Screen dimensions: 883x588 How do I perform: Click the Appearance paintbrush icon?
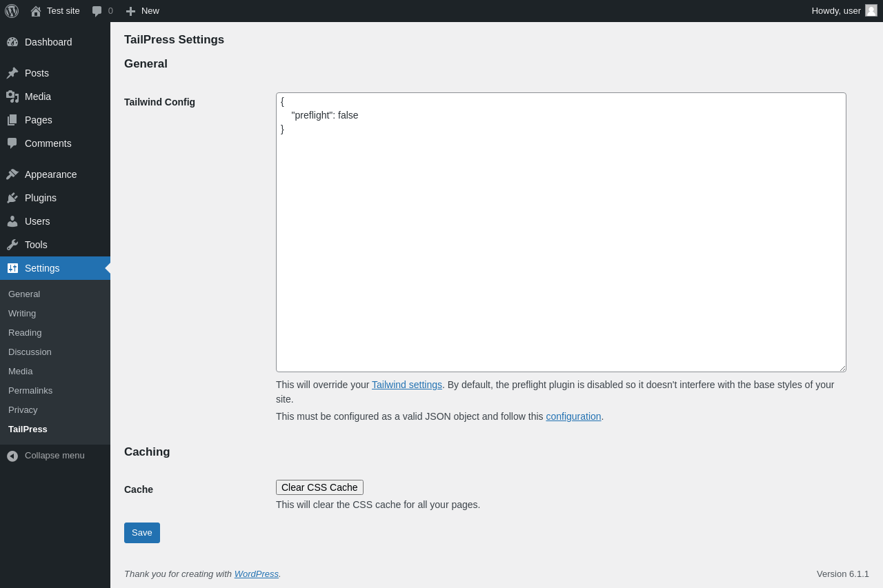point(12,174)
